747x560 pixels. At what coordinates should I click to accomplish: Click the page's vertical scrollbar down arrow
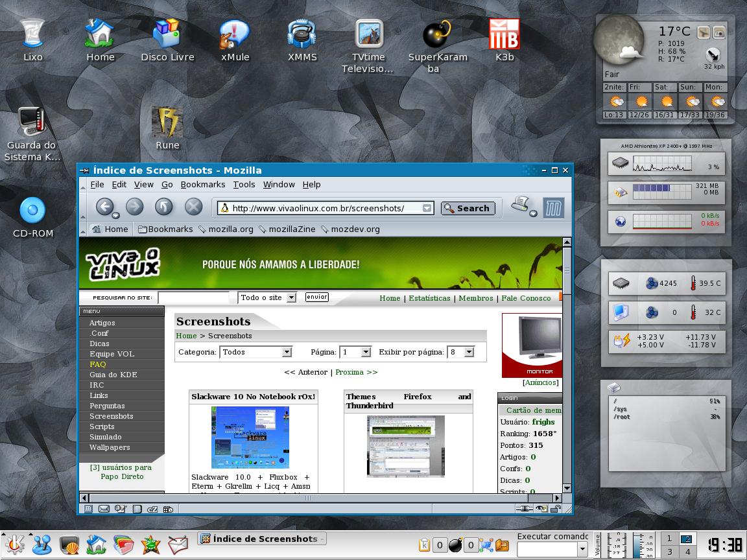[567, 488]
